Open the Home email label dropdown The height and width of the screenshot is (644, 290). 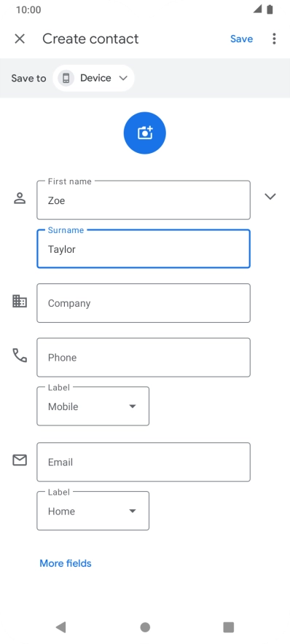pos(93,511)
